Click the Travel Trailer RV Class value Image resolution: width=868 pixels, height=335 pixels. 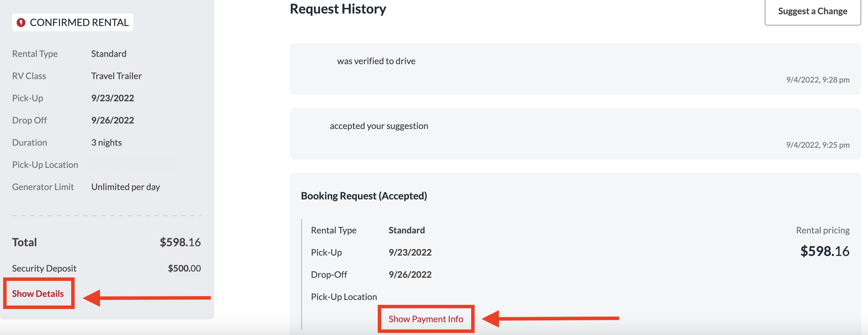[x=116, y=76]
